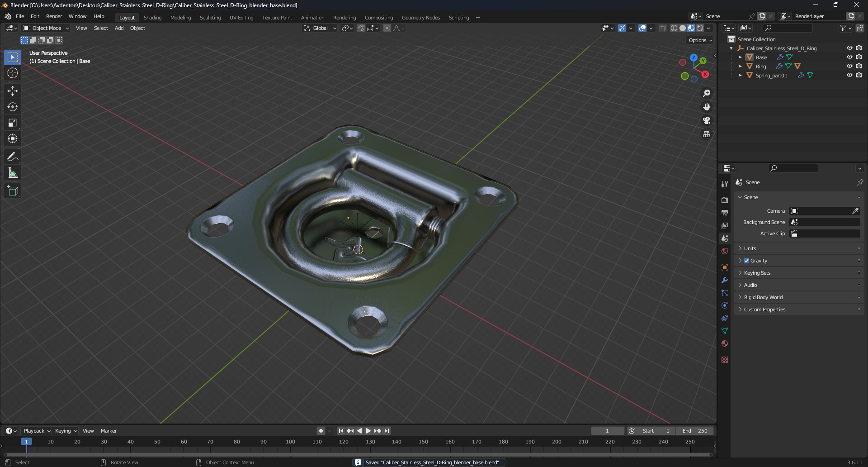Viewport: 868px width, 467px height.
Task: Jump to the last frame
Action: click(387, 431)
